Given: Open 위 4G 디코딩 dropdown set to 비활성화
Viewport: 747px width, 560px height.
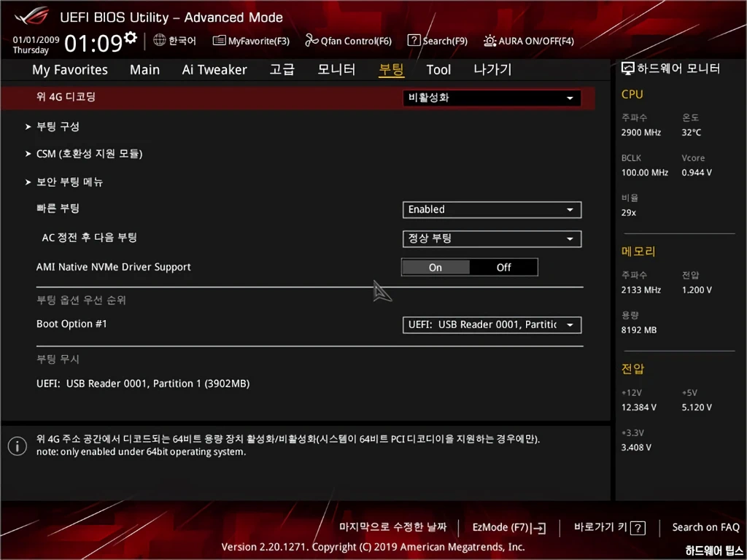Looking at the screenshot, I should click(x=492, y=98).
